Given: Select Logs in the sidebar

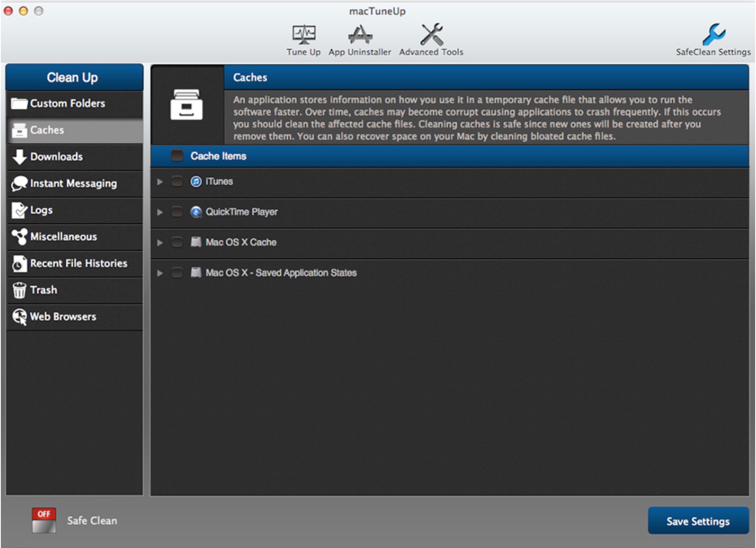Looking at the screenshot, I should coord(75,210).
